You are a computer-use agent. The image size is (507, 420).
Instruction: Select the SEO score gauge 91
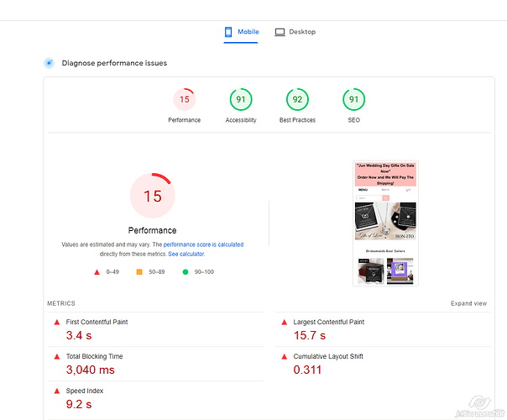pos(353,100)
